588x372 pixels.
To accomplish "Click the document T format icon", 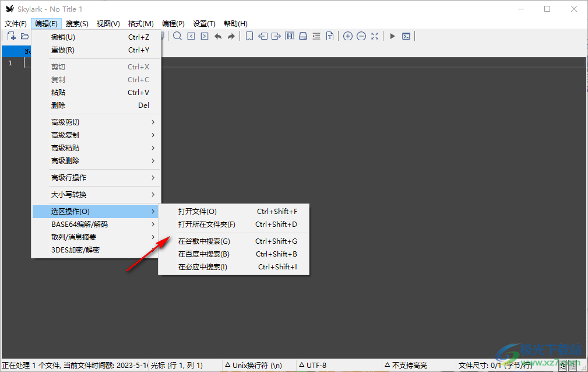I will pos(330,36).
